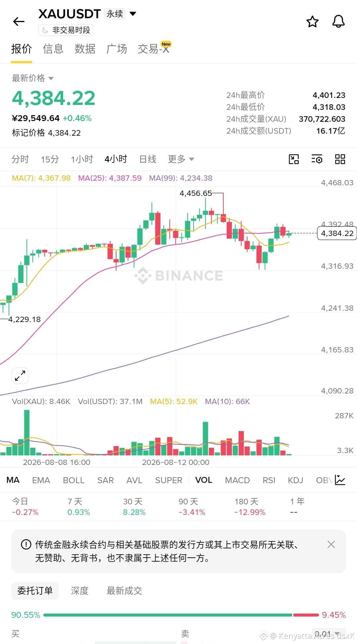The height and width of the screenshot is (644, 357).
Task: Tap the 永续 perpetual label
Action: pyautogui.click(x=115, y=14)
